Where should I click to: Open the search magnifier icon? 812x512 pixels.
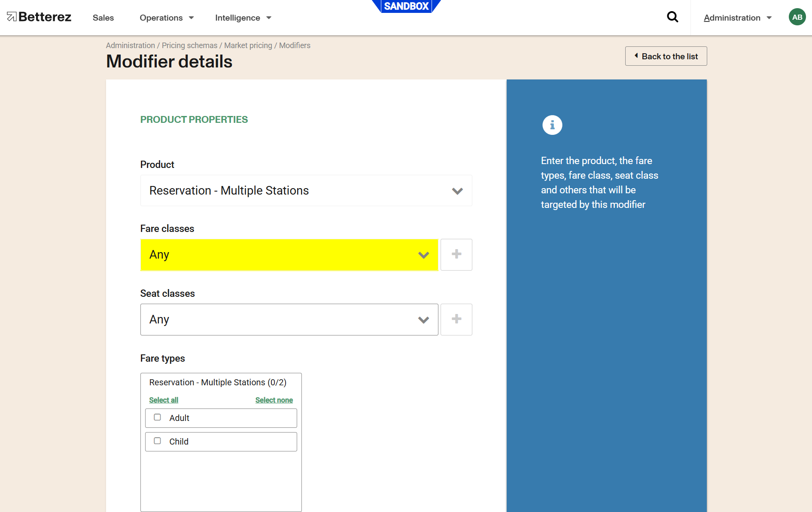(672, 17)
